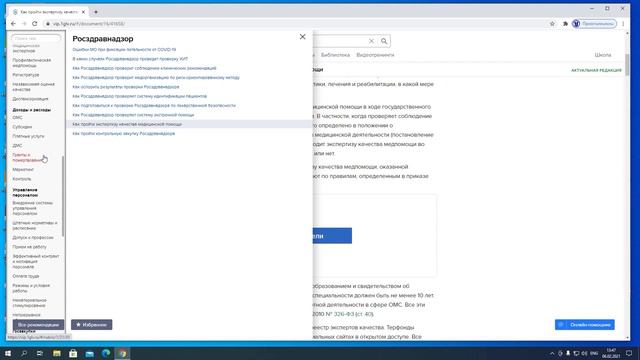This screenshot has height=360, width=640.
Task: Click the page vertical scrollbar thumb
Action: click(627, 65)
